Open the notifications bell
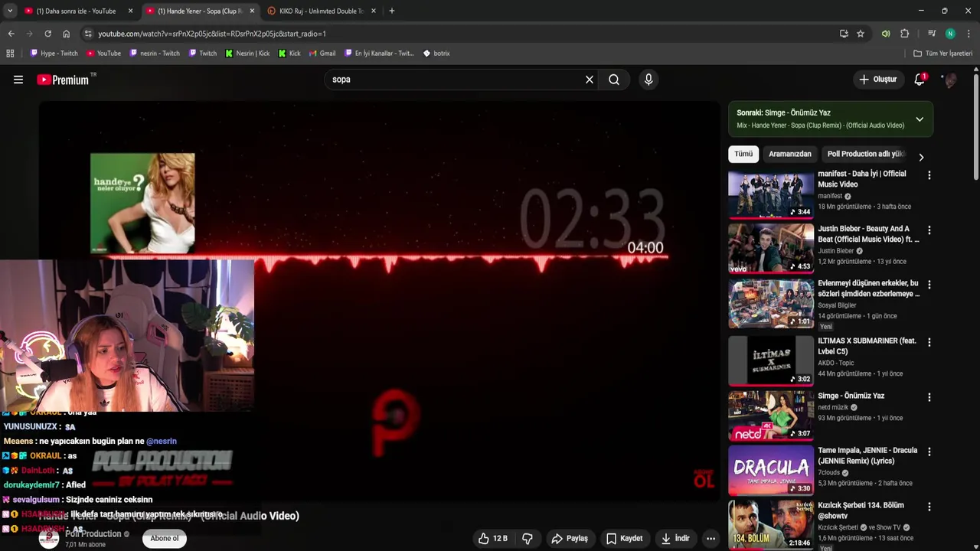This screenshot has height=551, width=980. coord(920,80)
